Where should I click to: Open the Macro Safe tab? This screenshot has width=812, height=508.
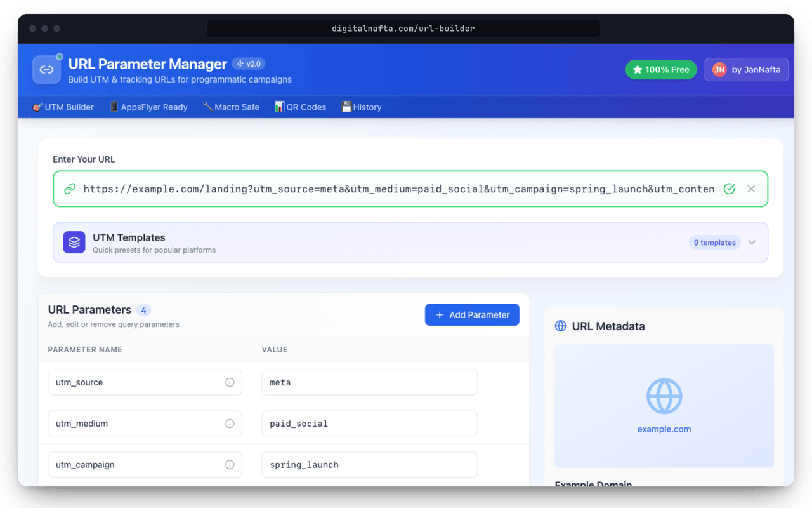(x=231, y=107)
